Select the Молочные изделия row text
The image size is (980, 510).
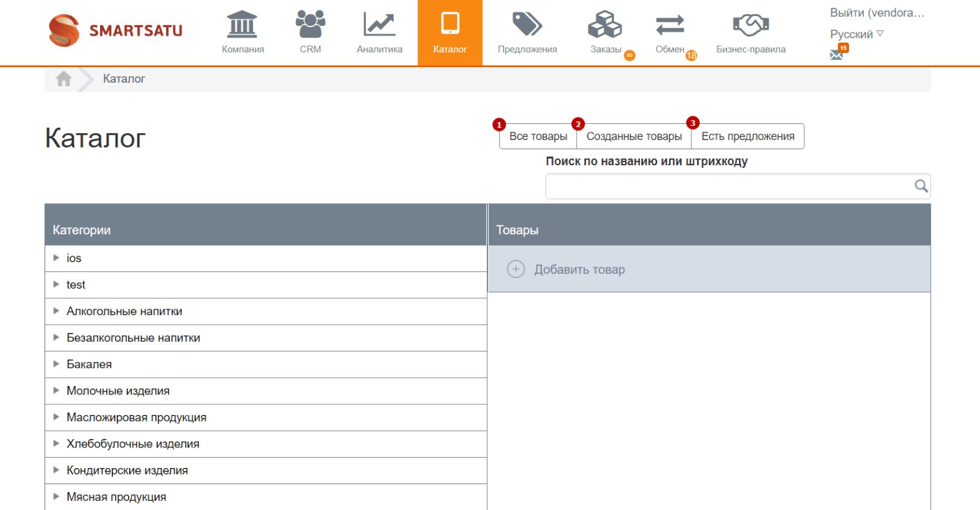118,391
